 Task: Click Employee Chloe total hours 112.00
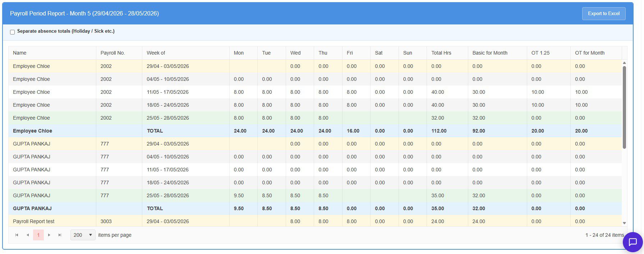click(439, 131)
